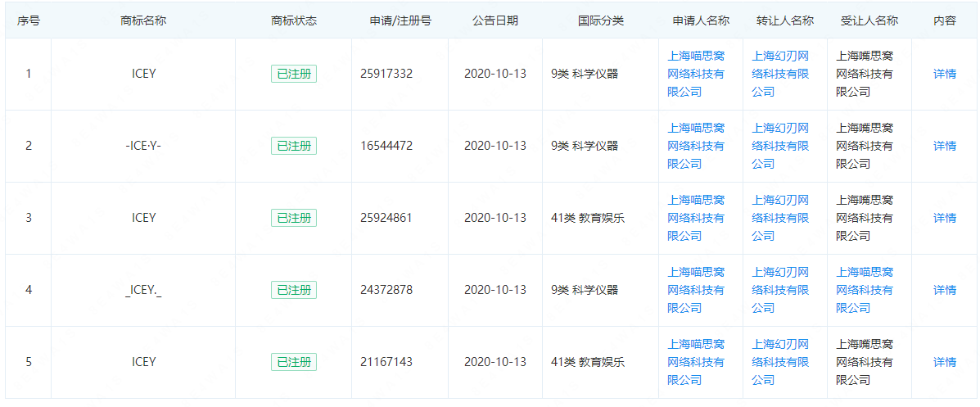The height and width of the screenshot is (407, 980).
Task: Click 已注册 status badge for 24372878
Action: (294, 290)
